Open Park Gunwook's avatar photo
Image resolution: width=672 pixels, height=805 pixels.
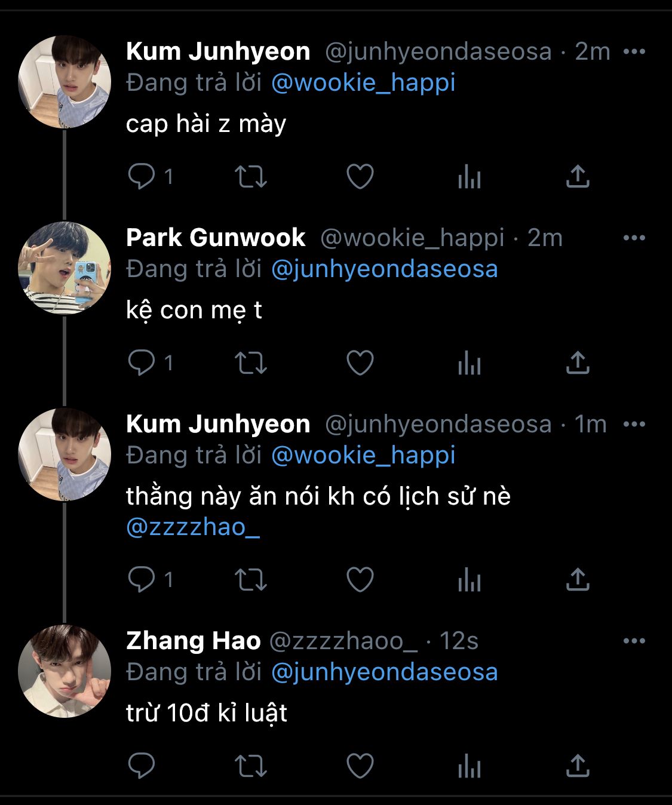65,268
